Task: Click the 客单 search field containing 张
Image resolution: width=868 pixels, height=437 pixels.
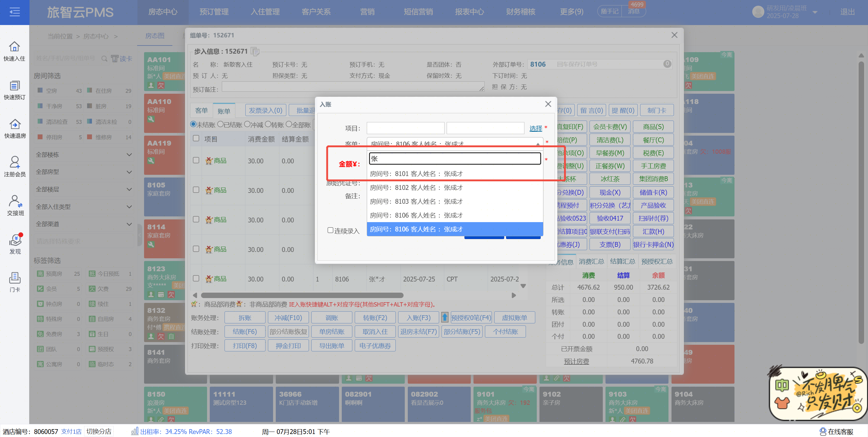Action: [455, 159]
